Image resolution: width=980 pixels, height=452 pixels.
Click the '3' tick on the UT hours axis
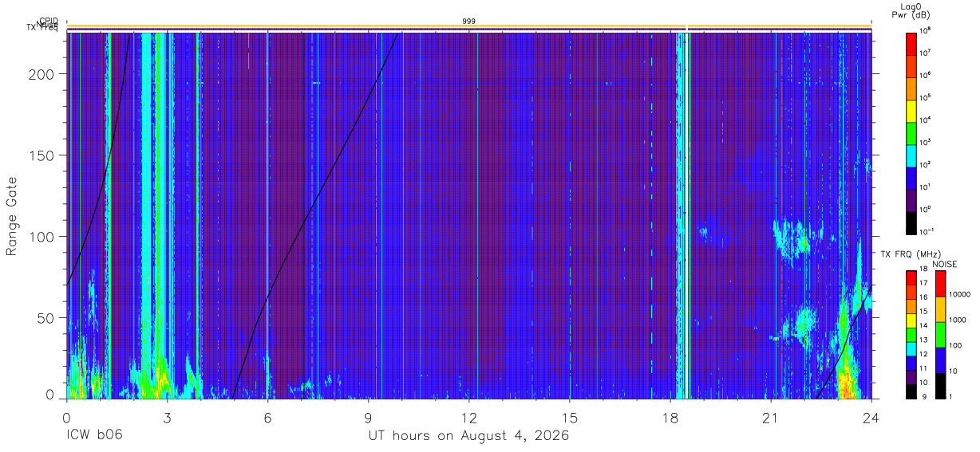168,417
